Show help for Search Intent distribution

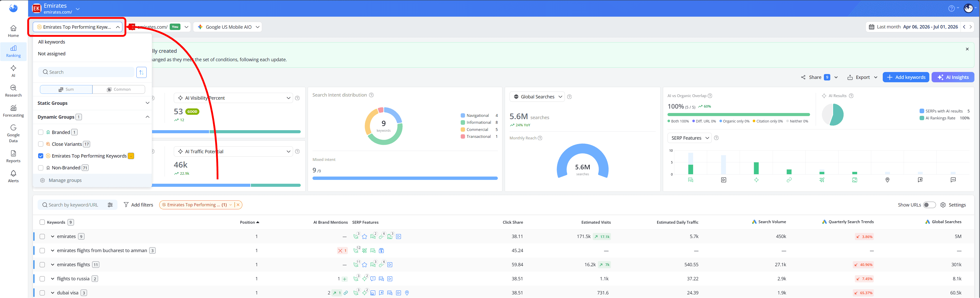click(x=371, y=95)
